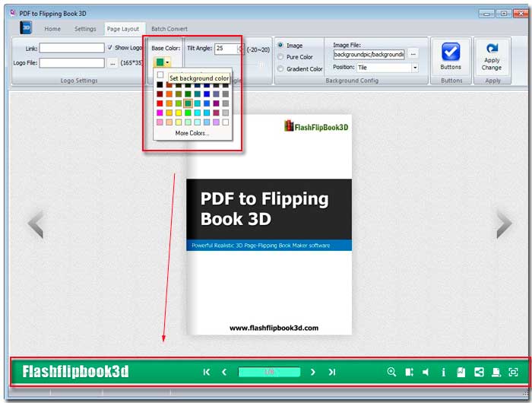Pick the bright green swatch in the palette

coord(188,113)
